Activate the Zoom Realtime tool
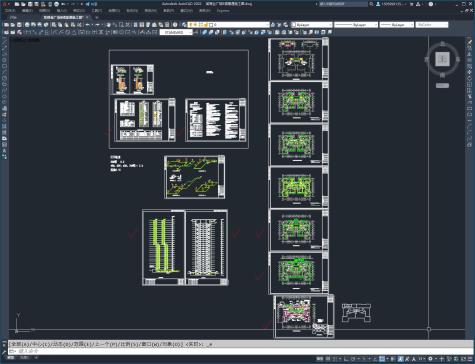The image size is (475, 364). coord(115,25)
